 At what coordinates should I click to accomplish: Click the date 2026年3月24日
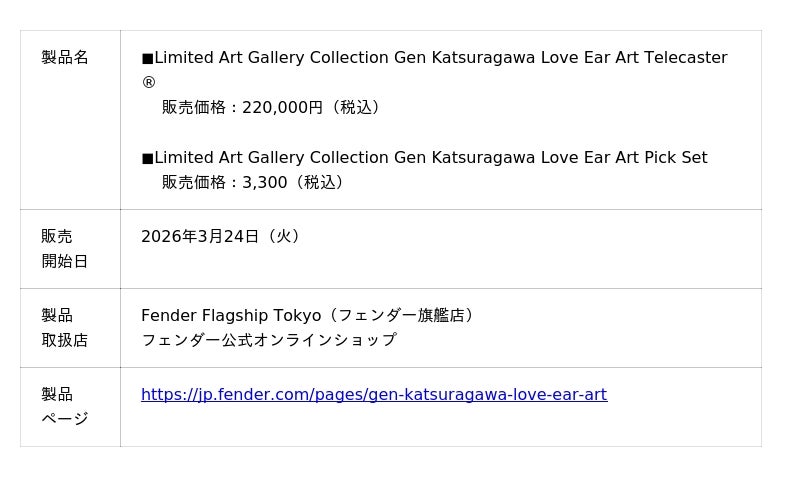coord(200,237)
